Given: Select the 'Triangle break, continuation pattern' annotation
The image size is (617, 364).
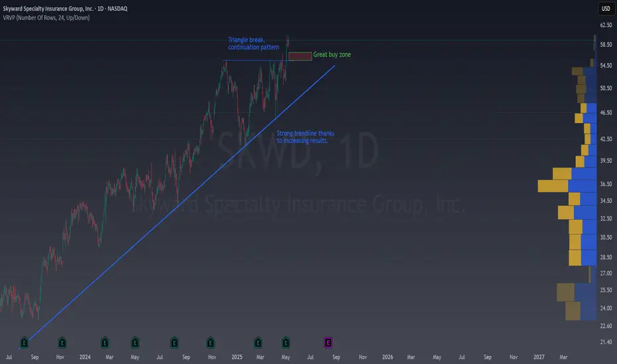Looking at the screenshot, I should click(x=254, y=43).
